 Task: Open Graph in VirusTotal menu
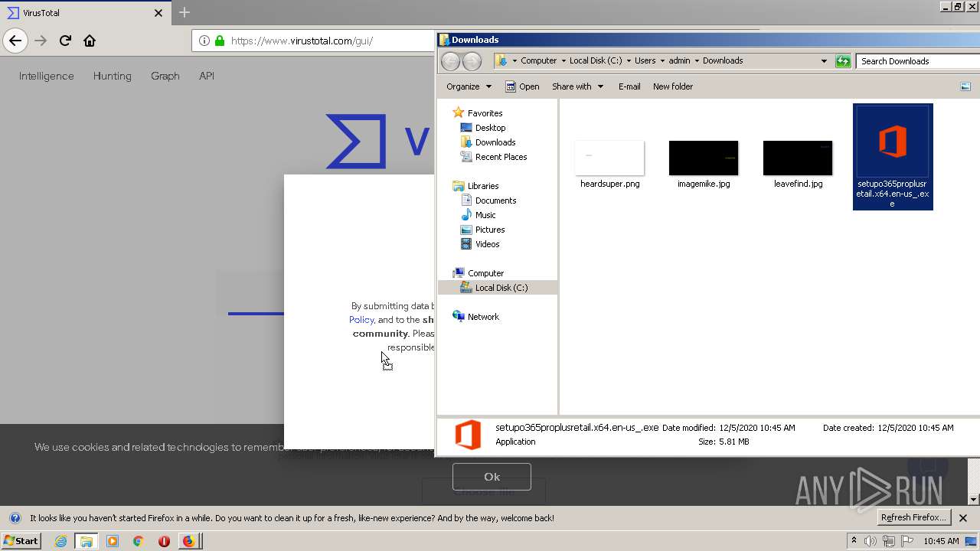point(165,76)
